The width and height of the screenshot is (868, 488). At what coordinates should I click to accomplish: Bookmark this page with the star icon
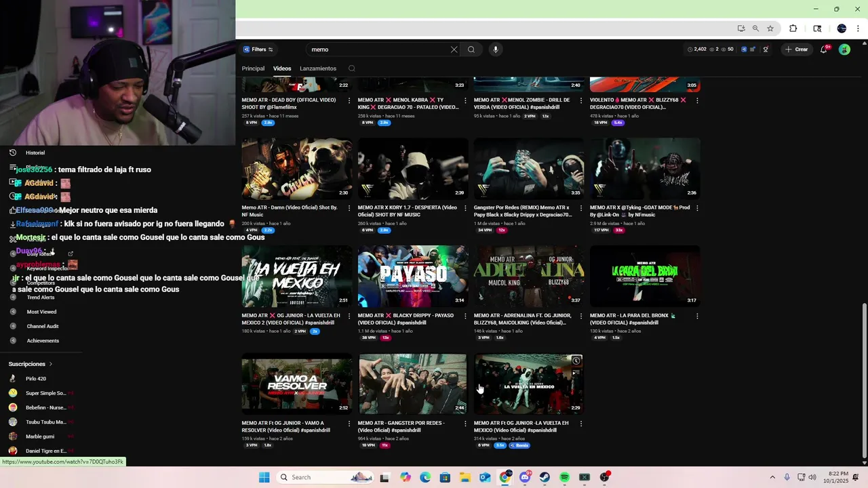tap(770, 28)
